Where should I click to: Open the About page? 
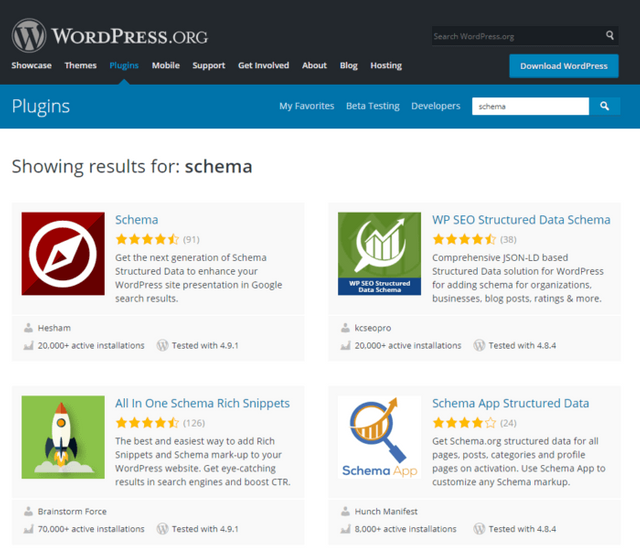(x=314, y=65)
